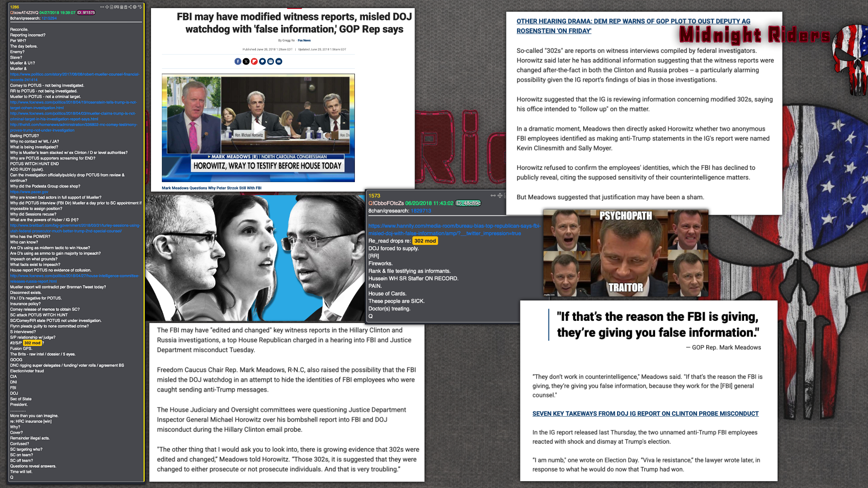Click the post number 1286
Image resolution: width=868 pixels, height=488 pixels.
pyautogui.click(x=14, y=7)
